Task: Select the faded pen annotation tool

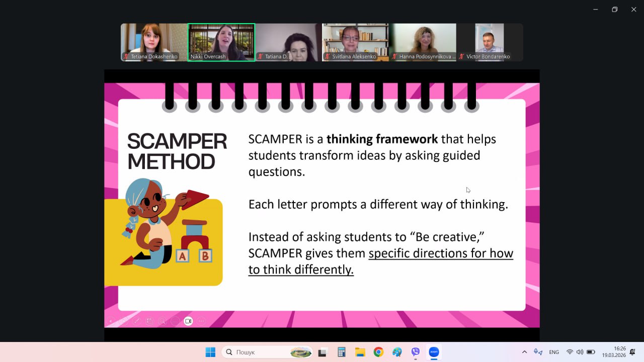Action: coord(136,321)
